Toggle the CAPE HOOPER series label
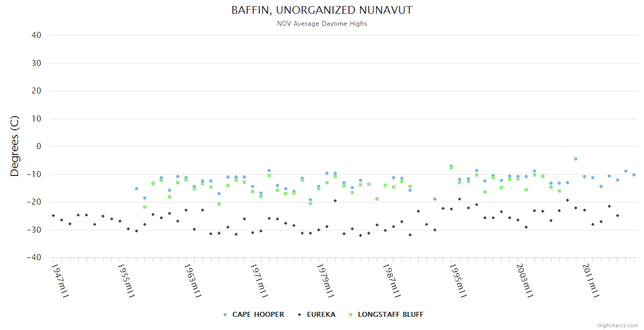Image resolution: width=644 pixels, height=330 pixels. 258,315
